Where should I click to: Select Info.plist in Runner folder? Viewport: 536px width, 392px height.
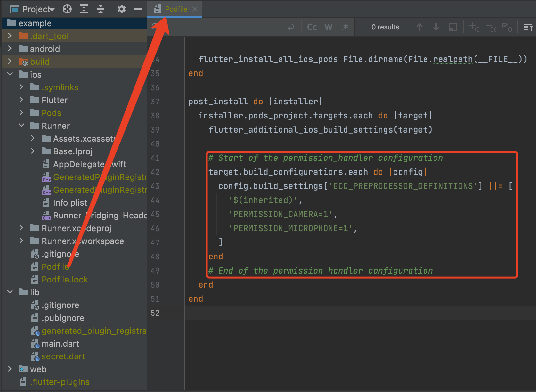pyautogui.click(x=70, y=203)
